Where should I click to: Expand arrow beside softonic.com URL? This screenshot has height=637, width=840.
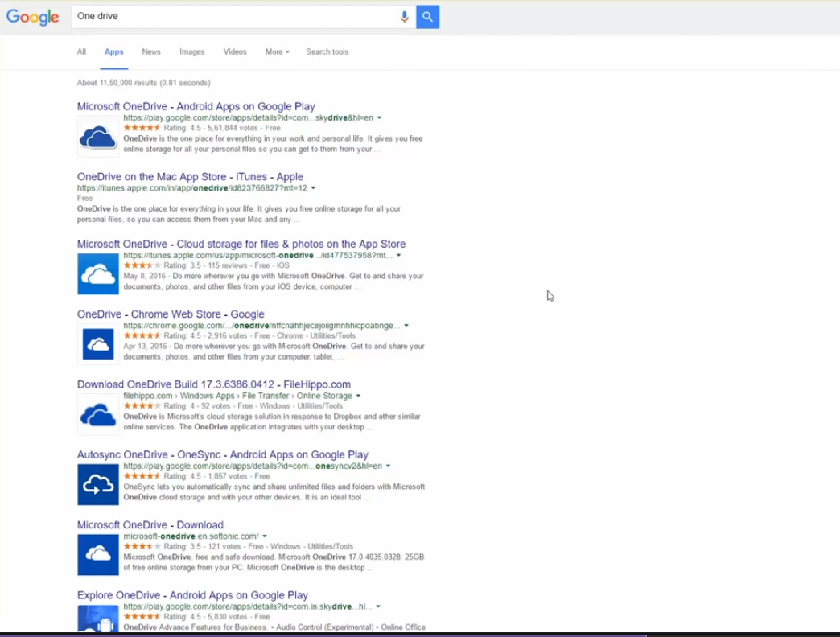point(265,536)
